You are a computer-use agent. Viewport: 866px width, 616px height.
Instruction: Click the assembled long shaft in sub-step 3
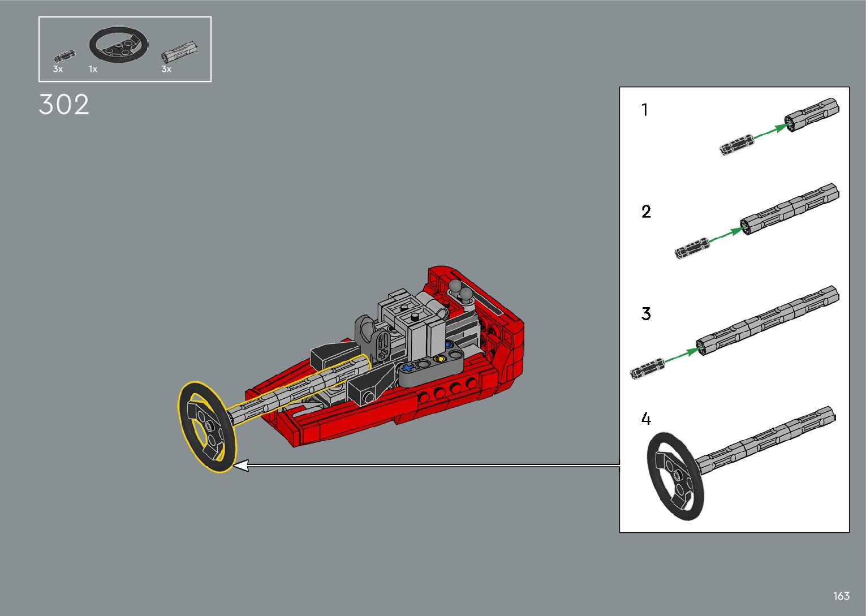tap(768, 321)
